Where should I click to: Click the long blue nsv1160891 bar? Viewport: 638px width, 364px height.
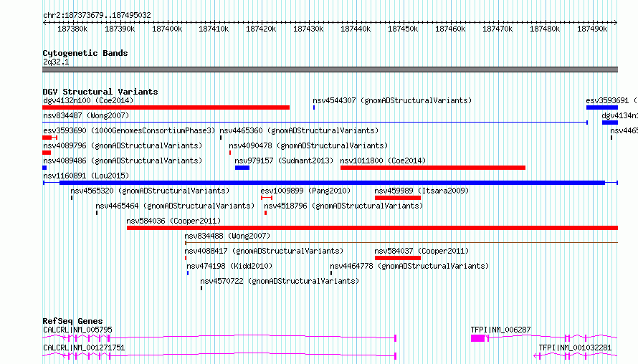(332, 183)
